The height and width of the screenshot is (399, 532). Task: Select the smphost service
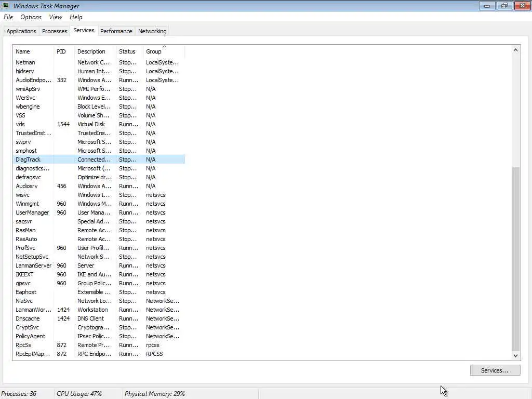99,151
